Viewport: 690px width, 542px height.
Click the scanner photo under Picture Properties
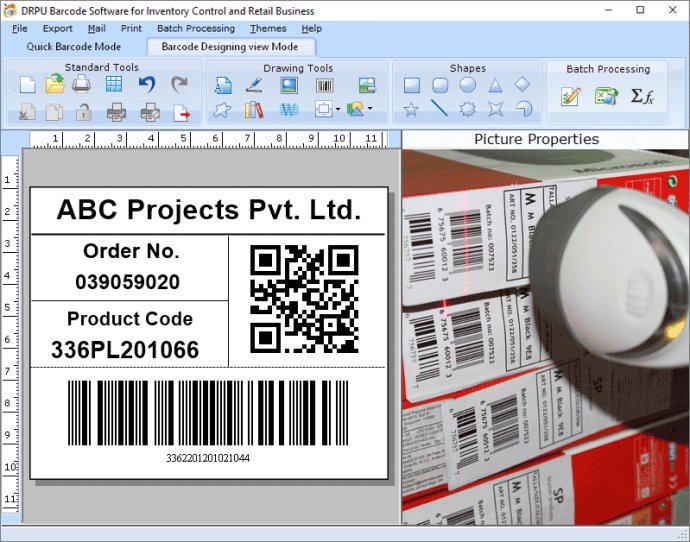[x=545, y=337]
